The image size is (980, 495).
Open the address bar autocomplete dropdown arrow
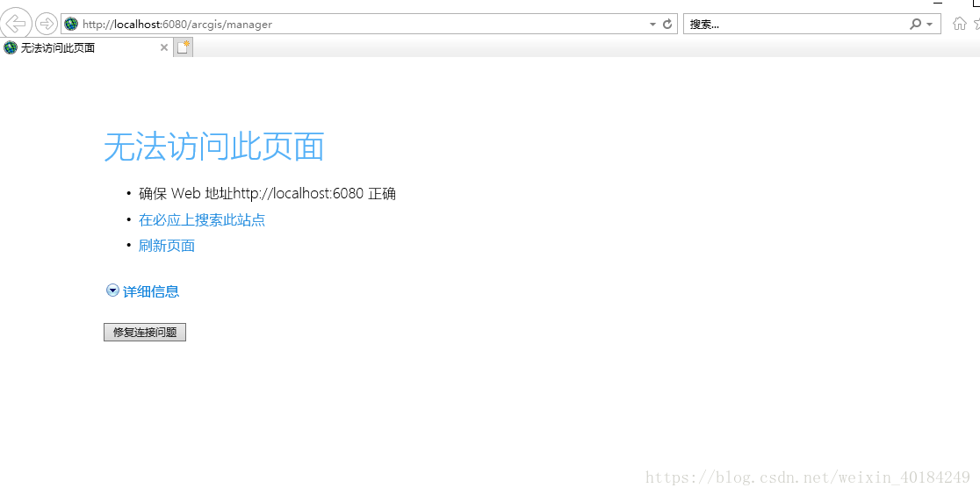[x=652, y=25]
